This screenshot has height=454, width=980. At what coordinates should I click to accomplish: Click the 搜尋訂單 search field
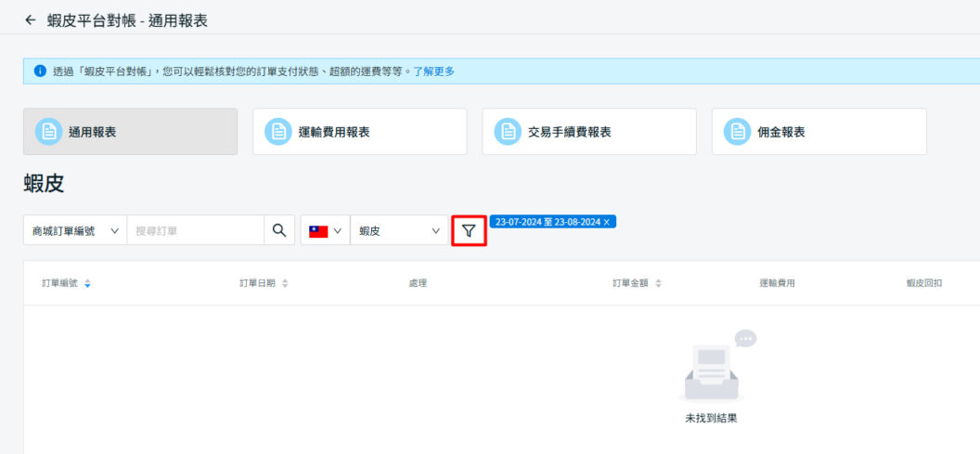tap(193, 231)
